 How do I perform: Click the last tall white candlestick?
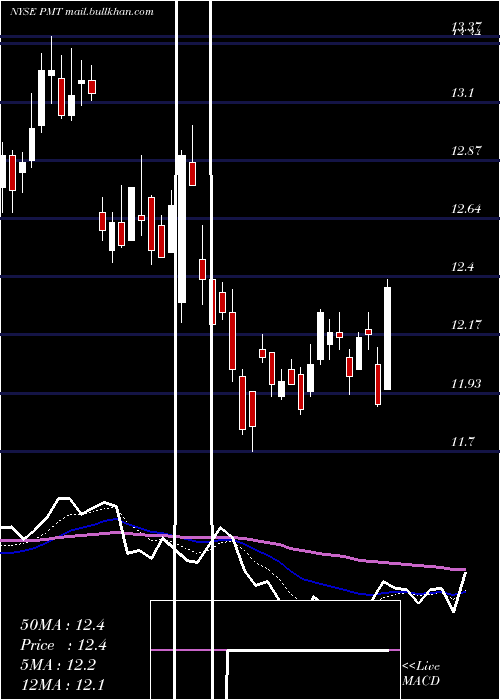tap(388, 338)
